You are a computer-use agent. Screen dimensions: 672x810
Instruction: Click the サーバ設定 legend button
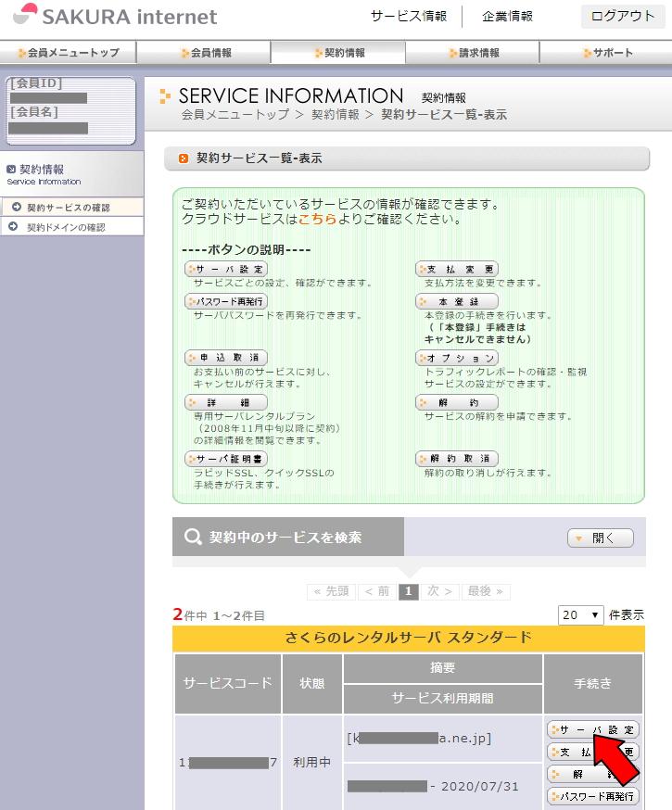click(226, 269)
